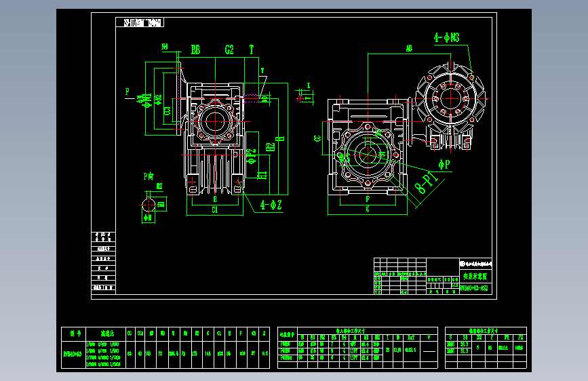Click the large T dimension label
The width and height of the screenshot is (588, 381).
251,50
